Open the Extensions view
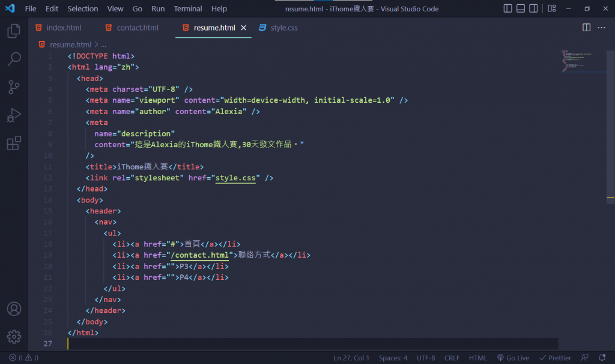Image resolution: width=615 pixels, height=364 pixels. (x=14, y=143)
